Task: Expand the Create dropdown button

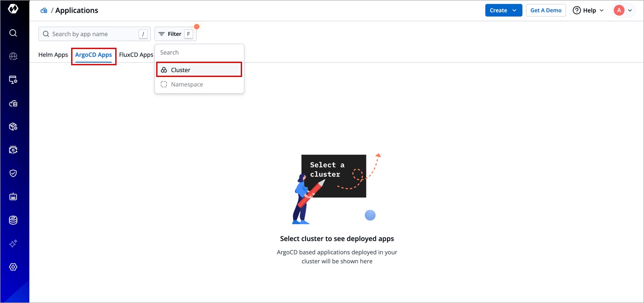Action: [x=503, y=10]
